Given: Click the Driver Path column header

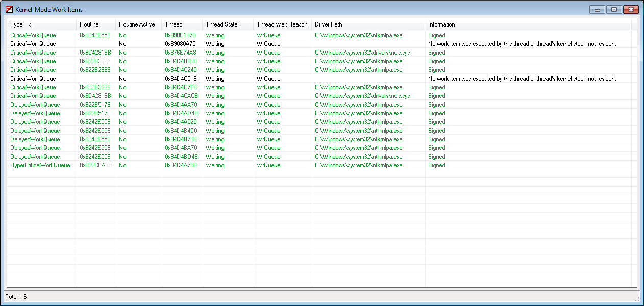Looking at the screenshot, I should 329,24.
